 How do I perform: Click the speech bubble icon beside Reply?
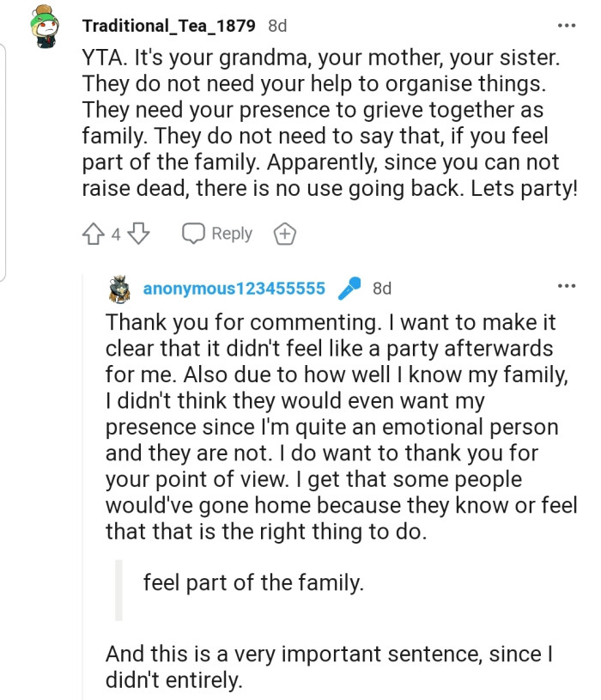(x=194, y=234)
